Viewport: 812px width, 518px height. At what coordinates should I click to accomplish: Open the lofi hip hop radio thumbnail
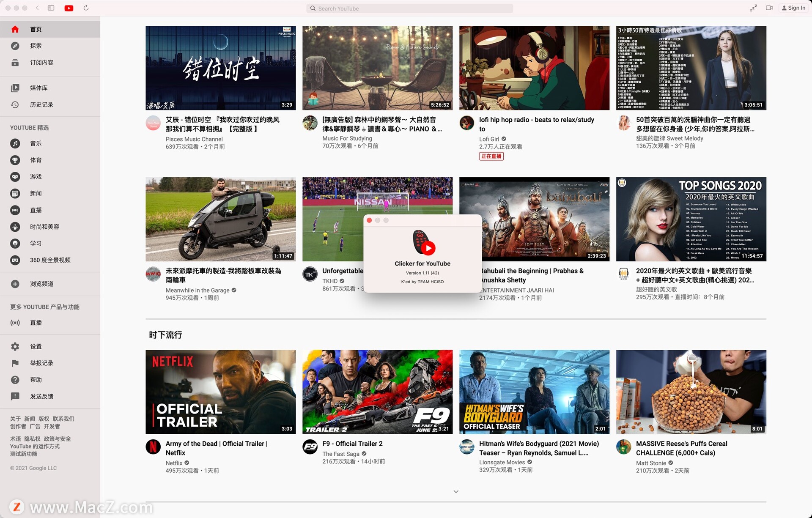coord(535,68)
